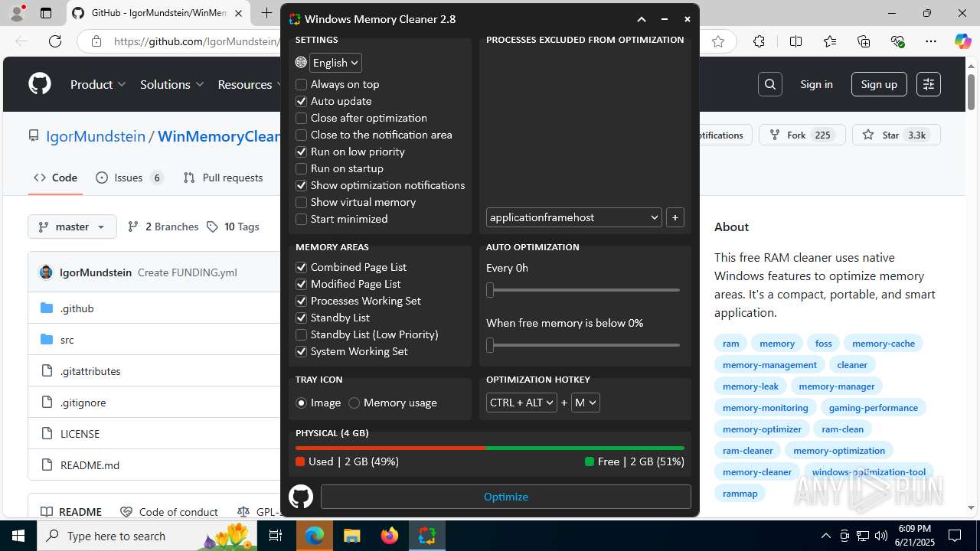The width and height of the screenshot is (980, 551).
Task: Open Windows notification center icon
Action: pos(955,536)
